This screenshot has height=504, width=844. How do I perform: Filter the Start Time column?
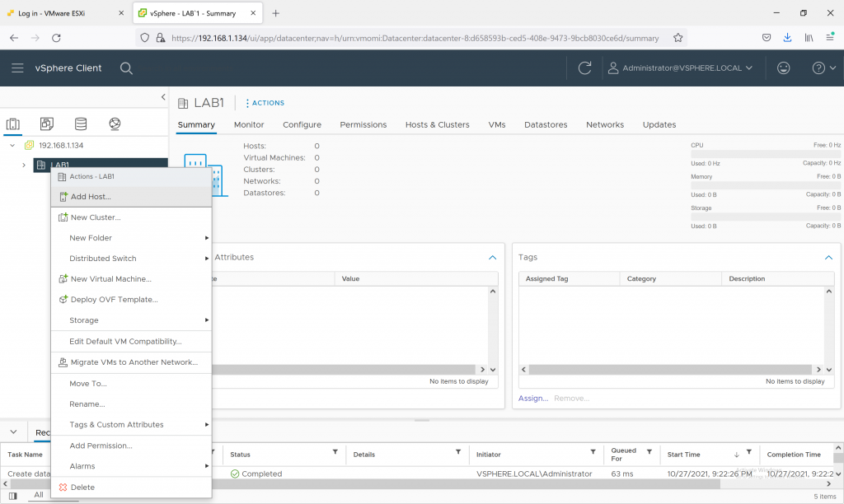tap(748, 452)
